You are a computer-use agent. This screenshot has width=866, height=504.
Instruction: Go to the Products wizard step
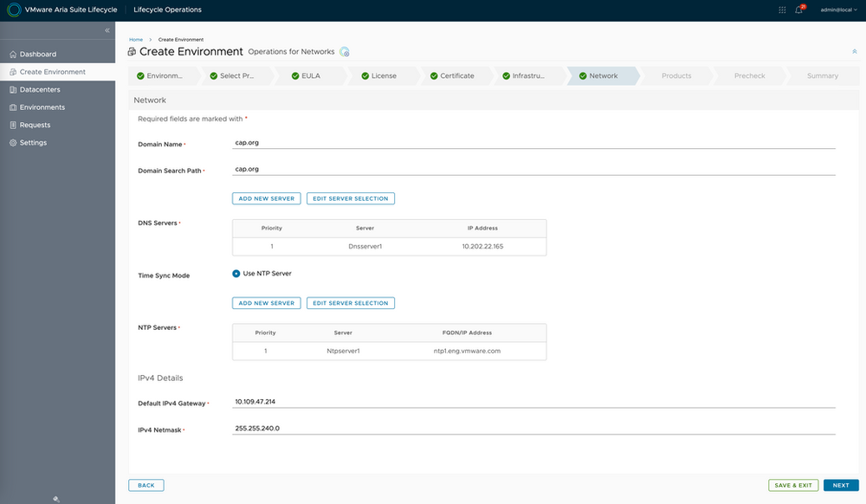pyautogui.click(x=676, y=75)
